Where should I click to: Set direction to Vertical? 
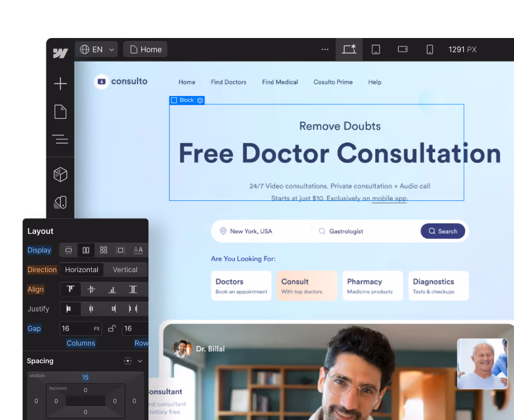(125, 270)
